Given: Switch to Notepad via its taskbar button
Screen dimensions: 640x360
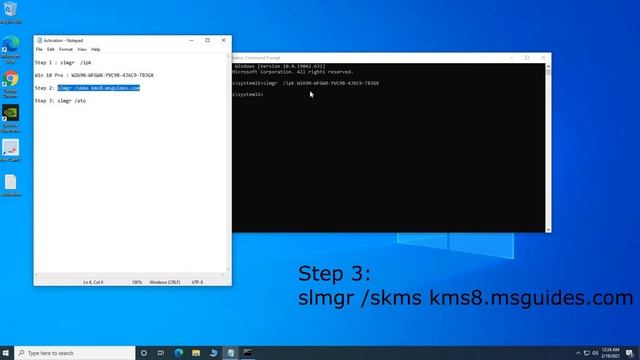Looking at the screenshot, I should click(231, 353).
